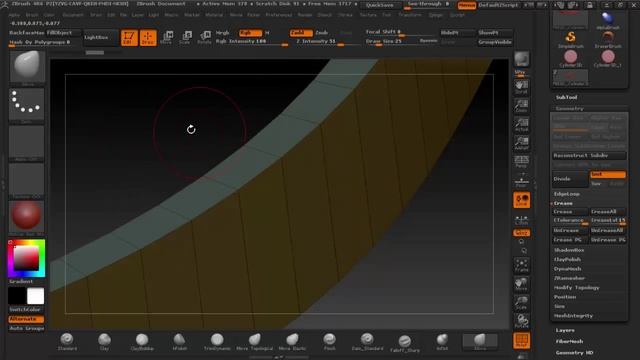Click the QuickSave button
Viewport: 640px width, 360px height.
pyautogui.click(x=380, y=5)
